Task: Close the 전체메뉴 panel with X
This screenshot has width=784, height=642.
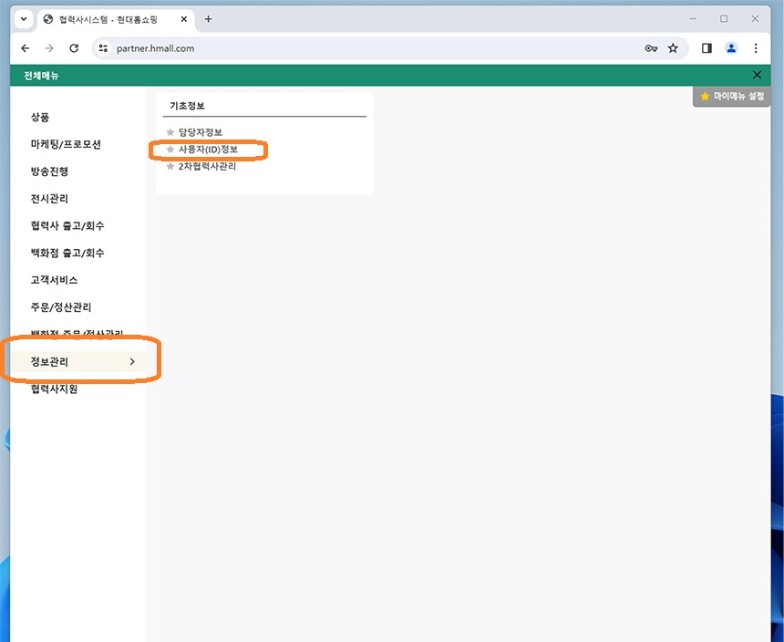Action: tap(757, 75)
